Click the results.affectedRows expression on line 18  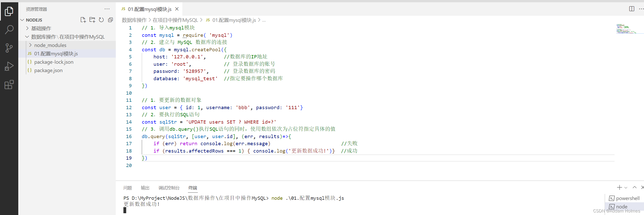tap(195, 151)
